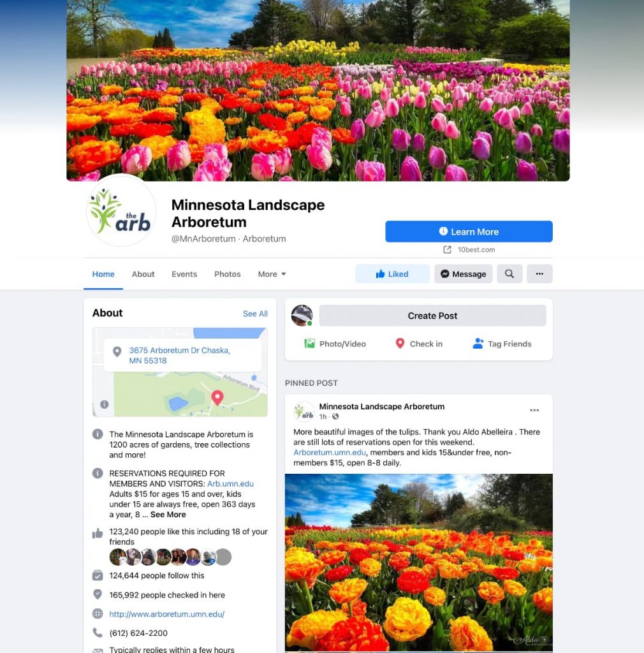
Task: Open the pinned post tulip photo
Action: pos(419,562)
